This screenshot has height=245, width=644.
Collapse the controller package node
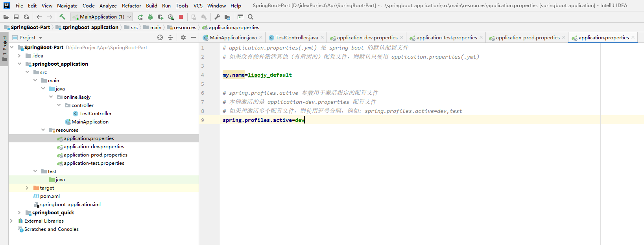(59, 105)
